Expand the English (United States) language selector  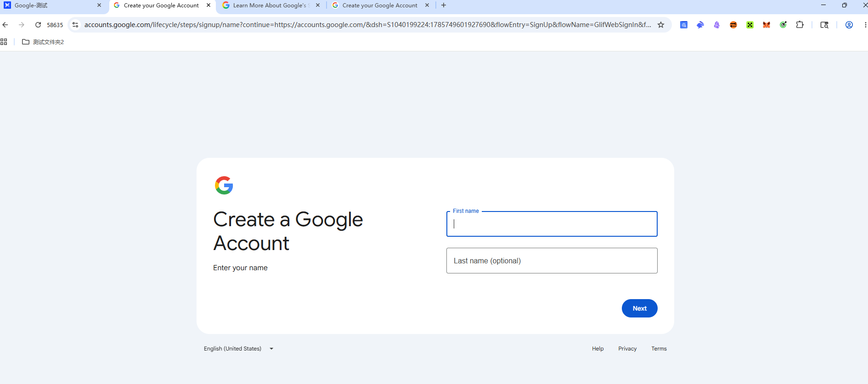coord(239,349)
